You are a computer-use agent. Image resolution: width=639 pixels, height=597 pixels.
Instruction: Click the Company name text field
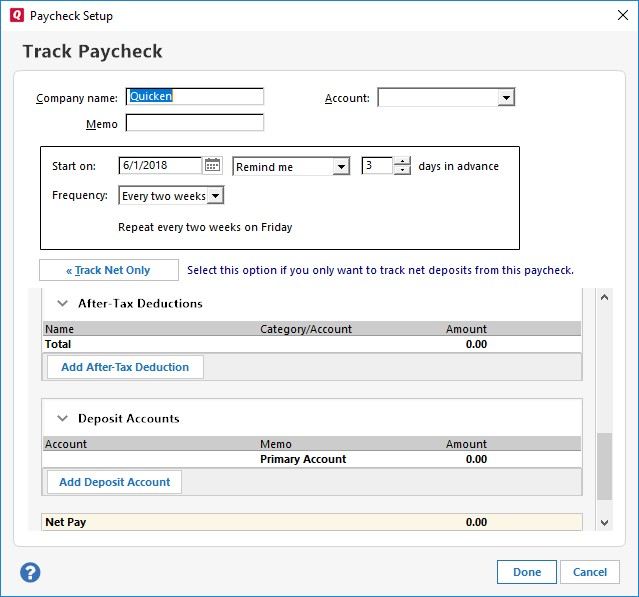point(195,97)
